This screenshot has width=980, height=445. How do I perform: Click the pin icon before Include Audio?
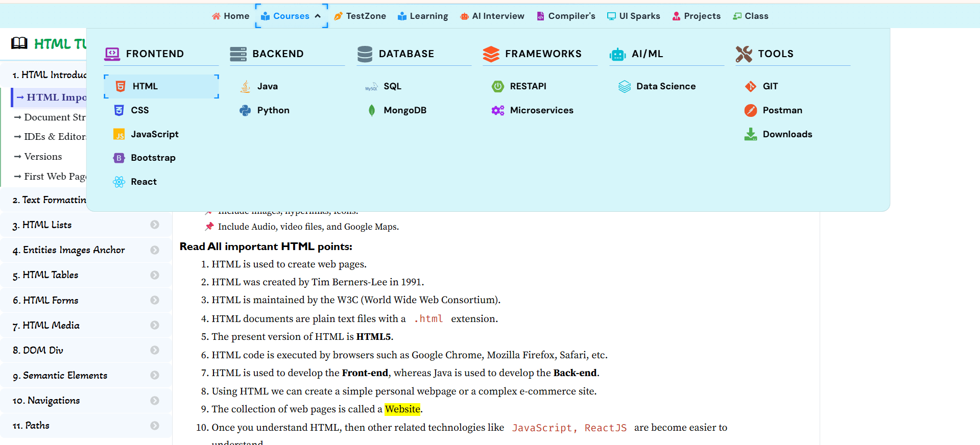tap(209, 226)
